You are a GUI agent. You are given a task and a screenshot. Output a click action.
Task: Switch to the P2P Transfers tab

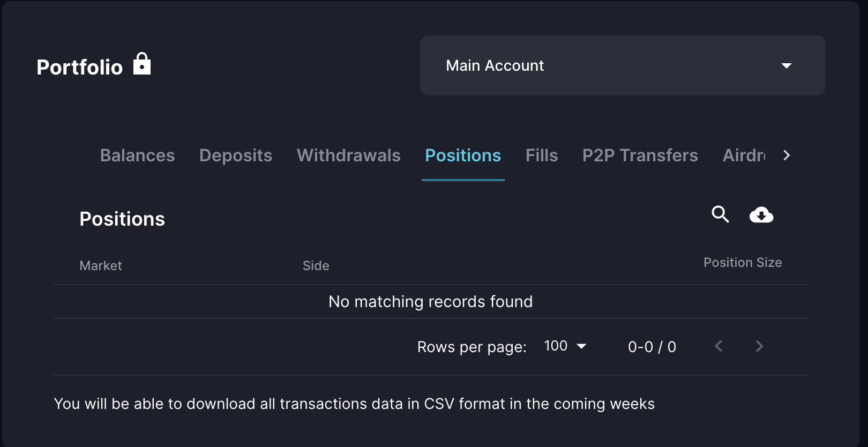click(640, 155)
